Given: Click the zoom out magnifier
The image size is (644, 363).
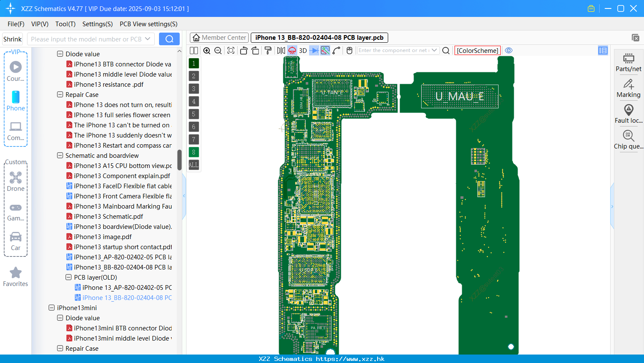Looking at the screenshot, I should (x=218, y=51).
